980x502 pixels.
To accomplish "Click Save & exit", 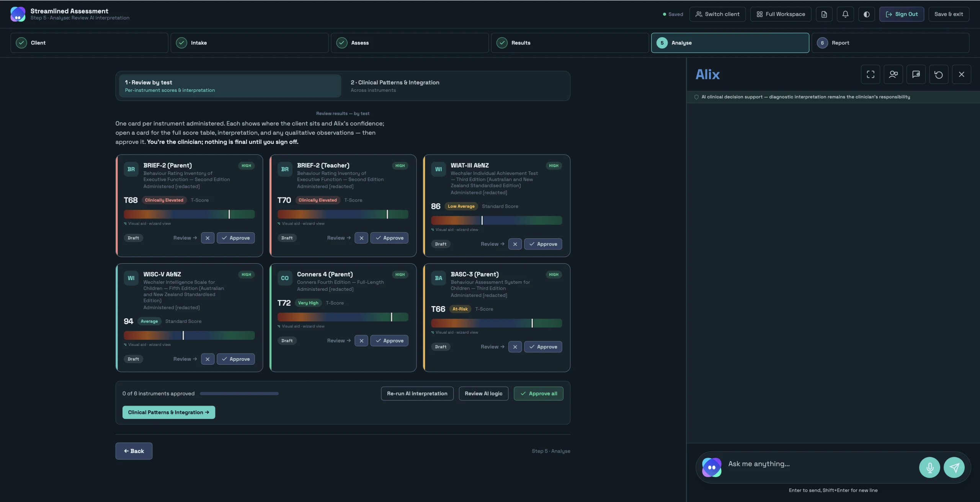I will (x=949, y=14).
